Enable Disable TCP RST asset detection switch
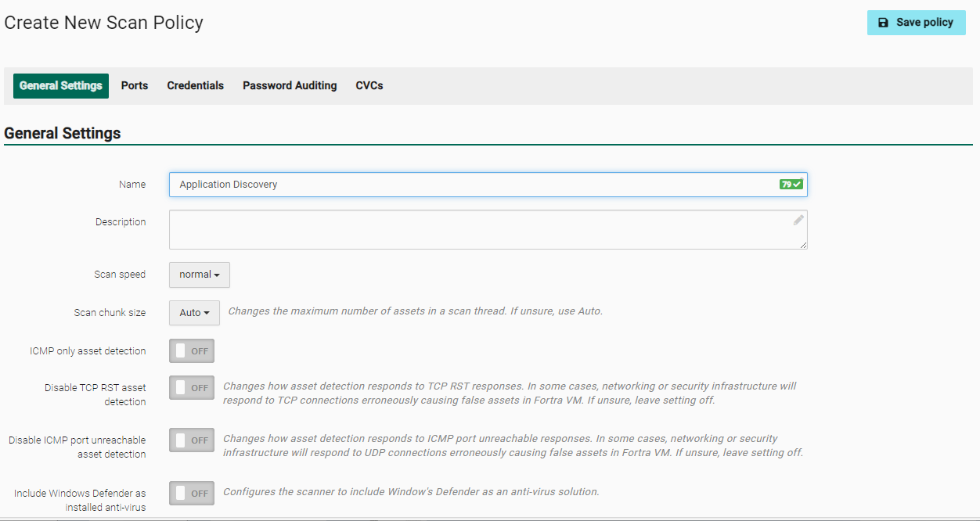The width and height of the screenshot is (980, 521). tap(192, 388)
